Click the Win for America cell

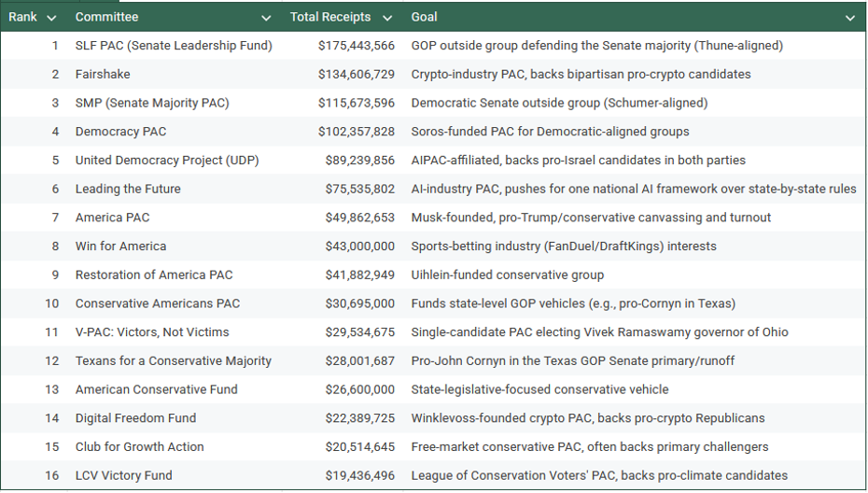[175, 246]
